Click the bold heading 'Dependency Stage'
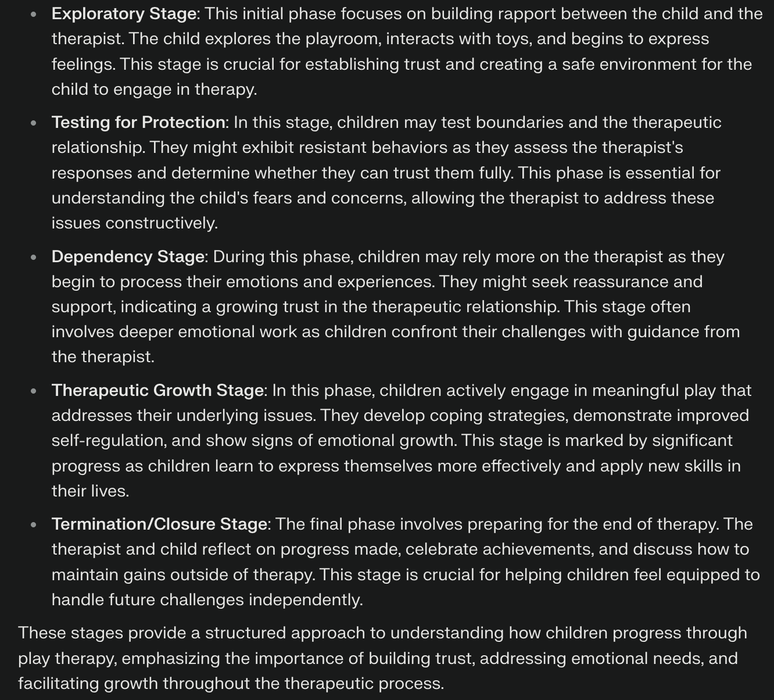774x700 pixels. click(128, 256)
